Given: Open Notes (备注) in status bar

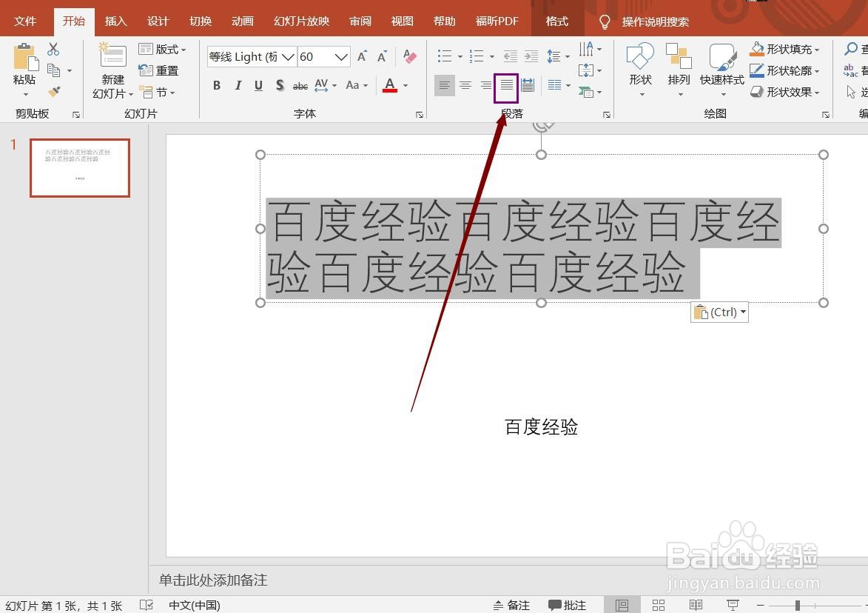Looking at the screenshot, I should tap(511, 606).
